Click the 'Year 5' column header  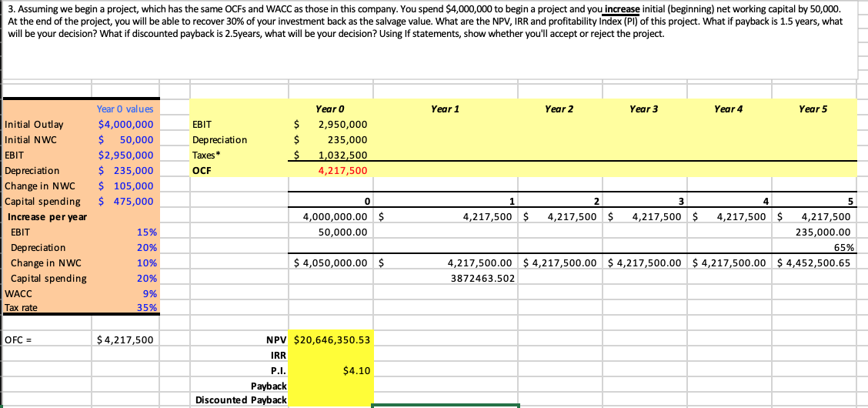click(x=814, y=109)
